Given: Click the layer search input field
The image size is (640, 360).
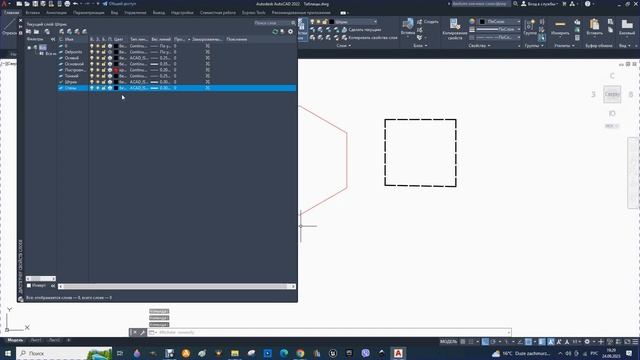Looking at the screenshot, I should (272, 23).
